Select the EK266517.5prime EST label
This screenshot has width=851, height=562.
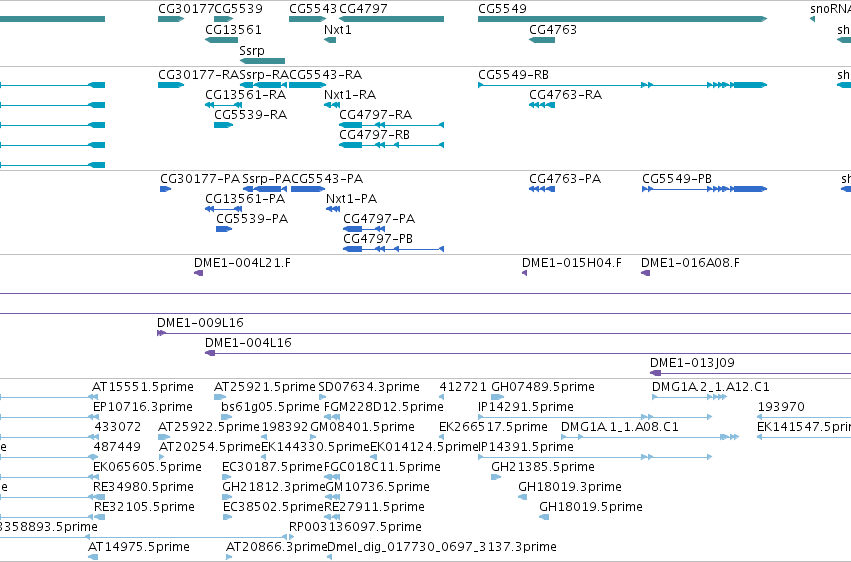click(x=493, y=427)
